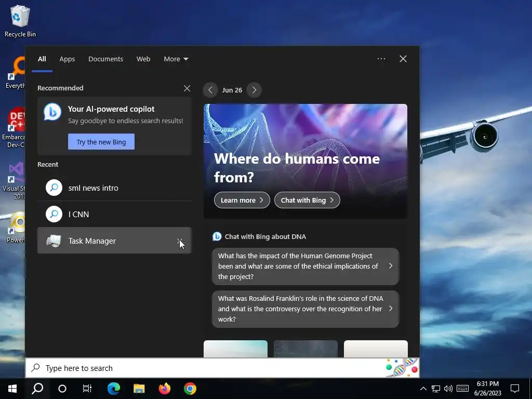This screenshot has height=399, width=532.
Task: Open Visual Studio 2017 desktop icon
Action: coord(14,180)
